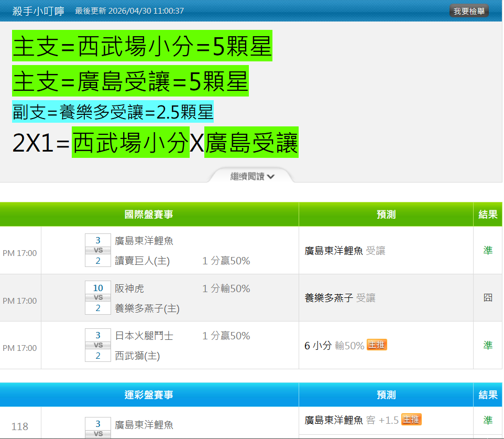Select the 運彩盤賽事 section header
Viewport: 504px width, 439px height.
[149, 395]
